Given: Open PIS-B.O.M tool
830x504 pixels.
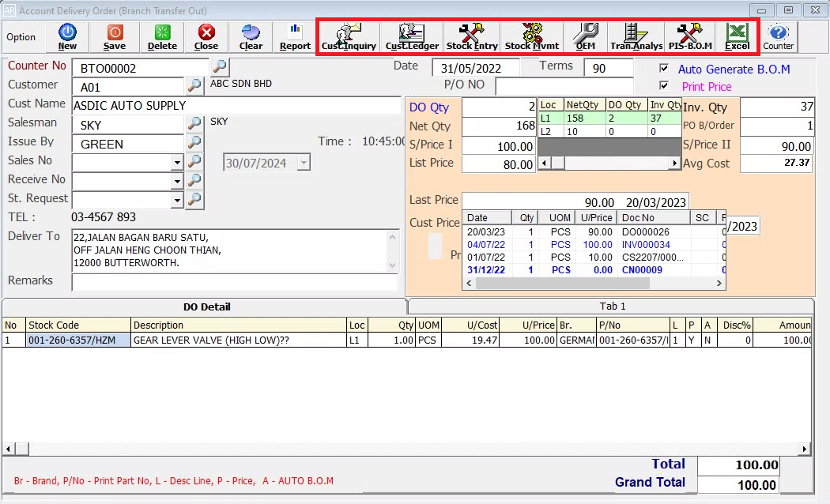Looking at the screenshot, I should (x=690, y=37).
